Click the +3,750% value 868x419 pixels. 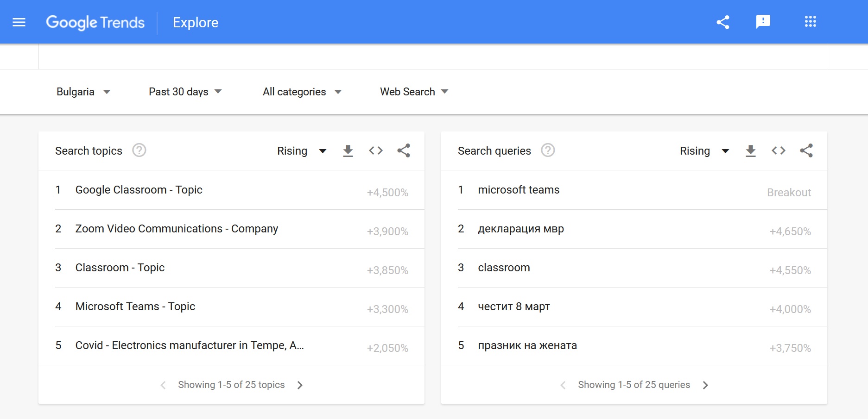(x=790, y=348)
